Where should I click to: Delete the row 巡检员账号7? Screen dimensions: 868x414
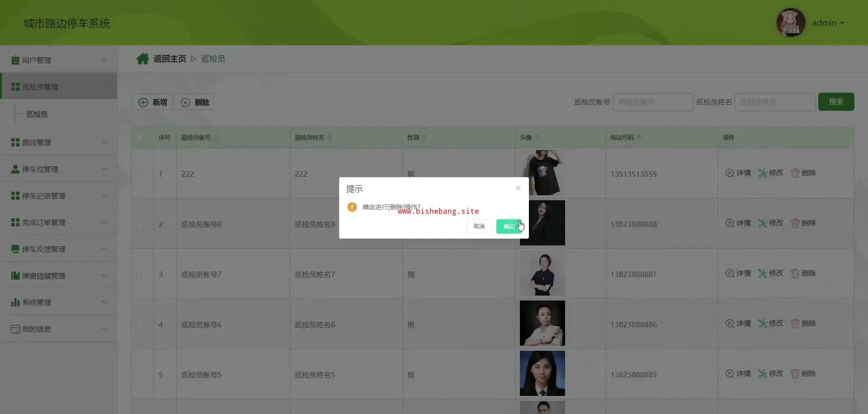point(803,273)
